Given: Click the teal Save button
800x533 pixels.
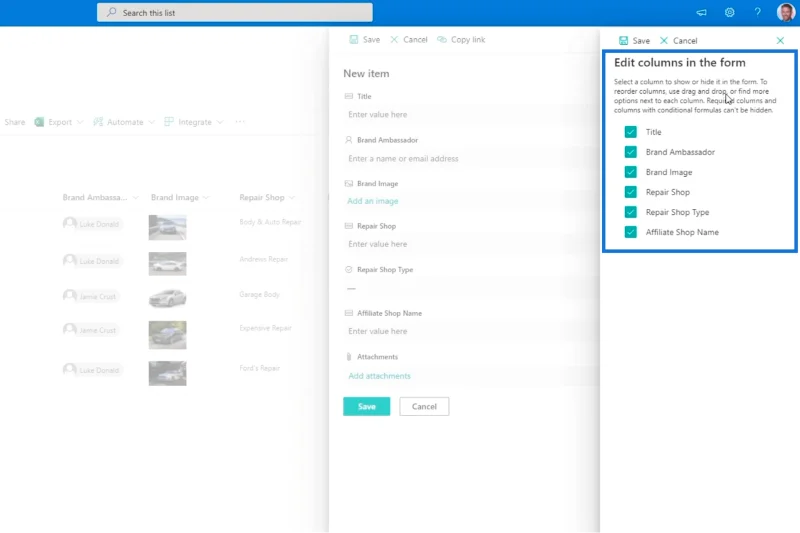Looking at the screenshot, I should (366, 407).
